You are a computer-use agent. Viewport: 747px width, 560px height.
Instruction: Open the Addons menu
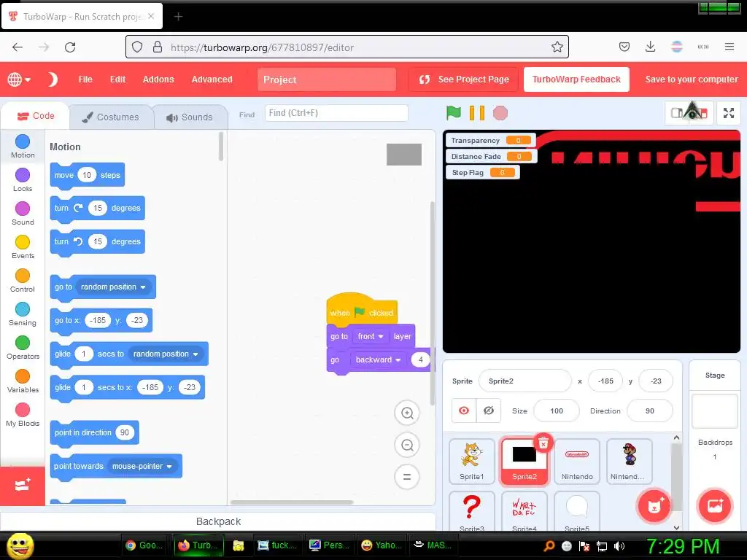pos(158,79)
